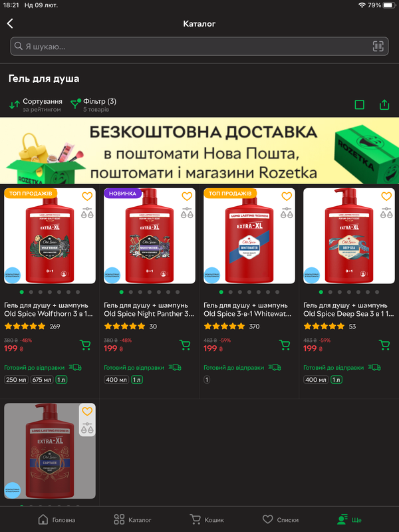This screenshot has width=399, height=532.
Task: Tap the back arrow icon
Action: click(x=10, y=23)
